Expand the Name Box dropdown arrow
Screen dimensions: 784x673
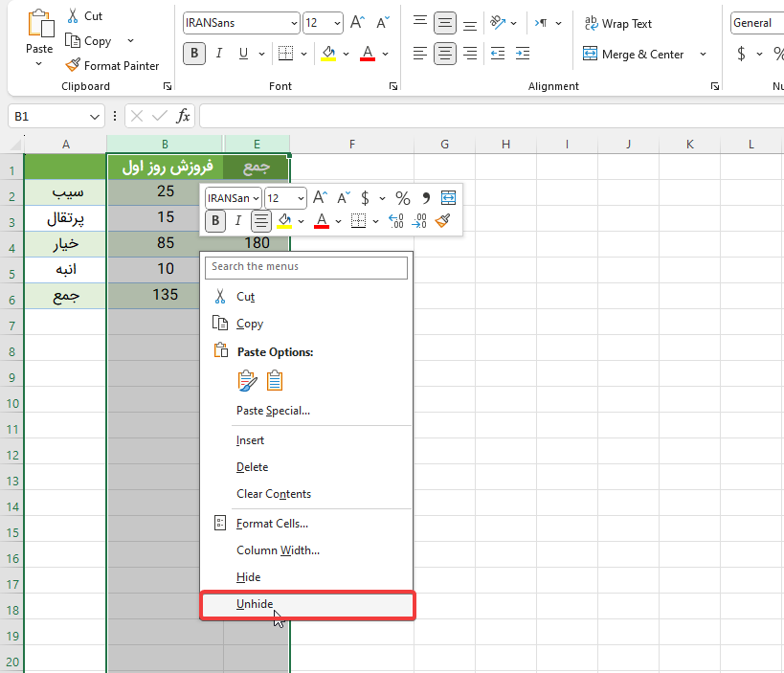pyautogui.click(x=94, y=116)
